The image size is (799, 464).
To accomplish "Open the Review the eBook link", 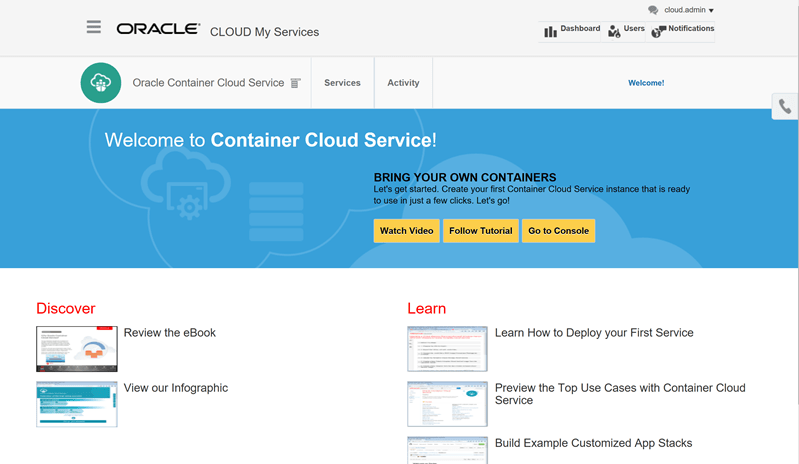I will pyautogui.click(x=169, y=333).
